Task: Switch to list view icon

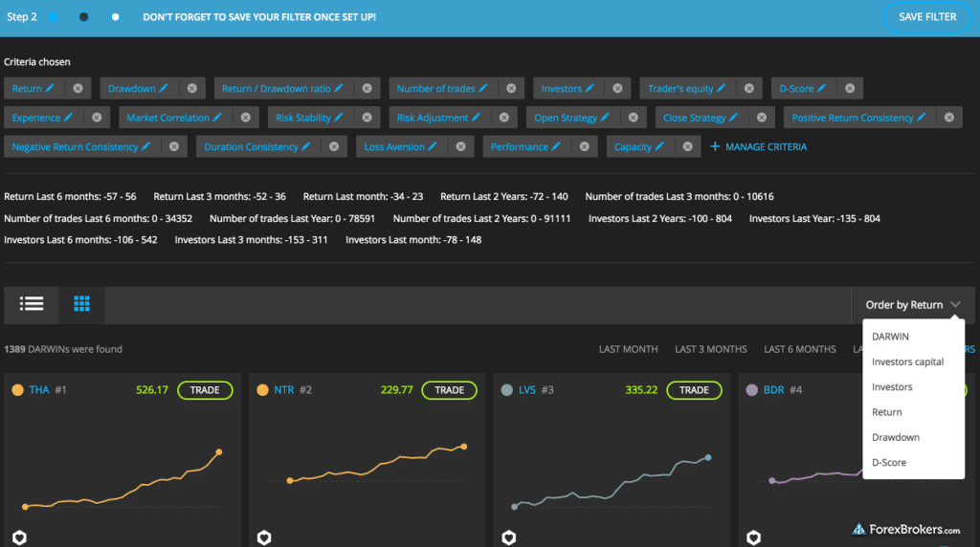Action: [x=32, y=304]
